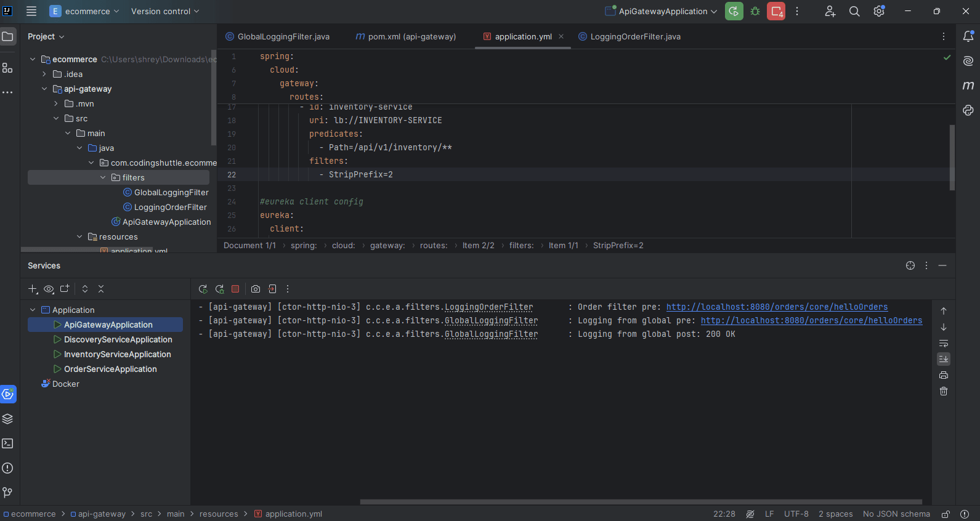
Task: Open Notifications bell
Action: 968,36
